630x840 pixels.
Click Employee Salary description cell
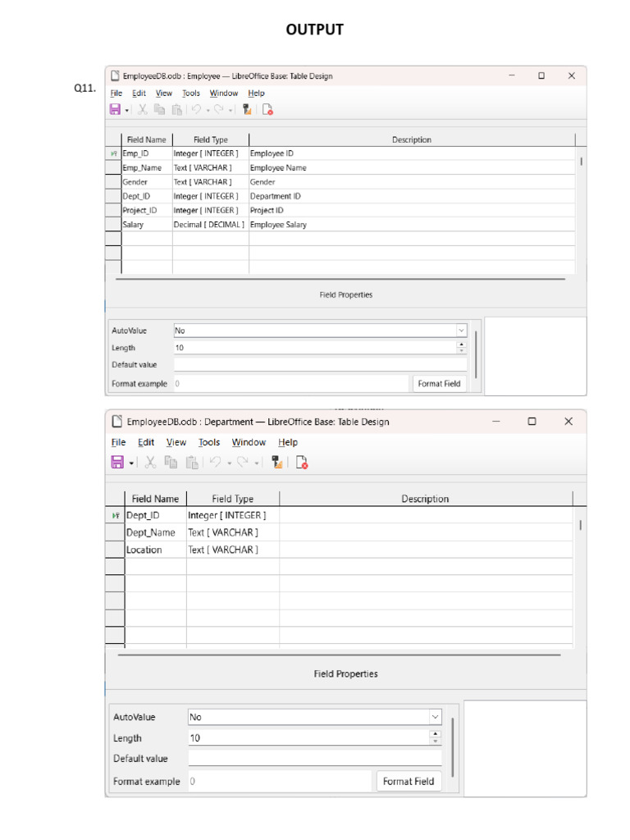point(412,225)
